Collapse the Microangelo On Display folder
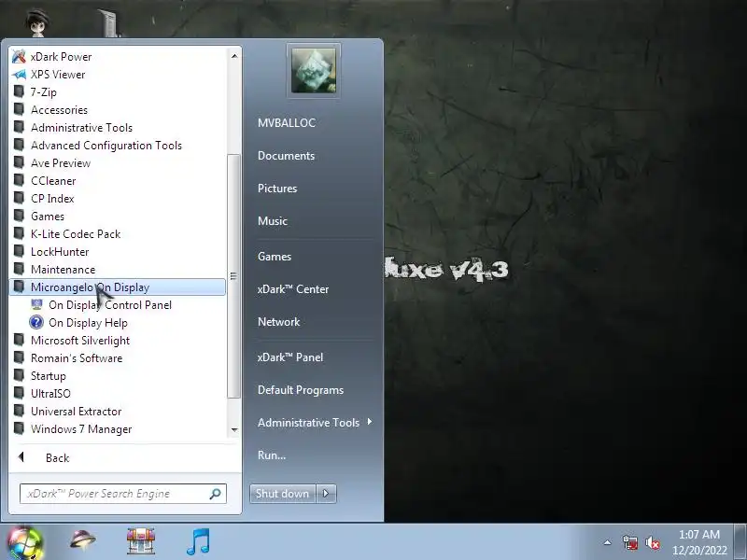 [x=118, y=287]
